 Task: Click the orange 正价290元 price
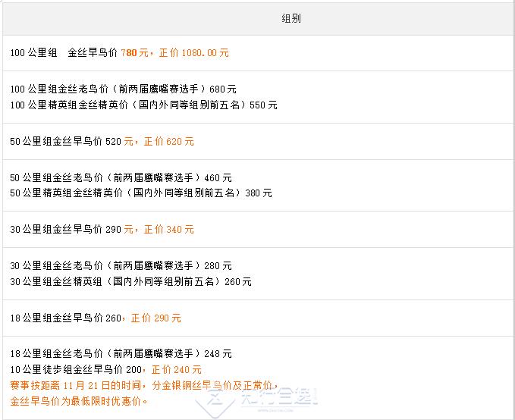tap(156, 318)
